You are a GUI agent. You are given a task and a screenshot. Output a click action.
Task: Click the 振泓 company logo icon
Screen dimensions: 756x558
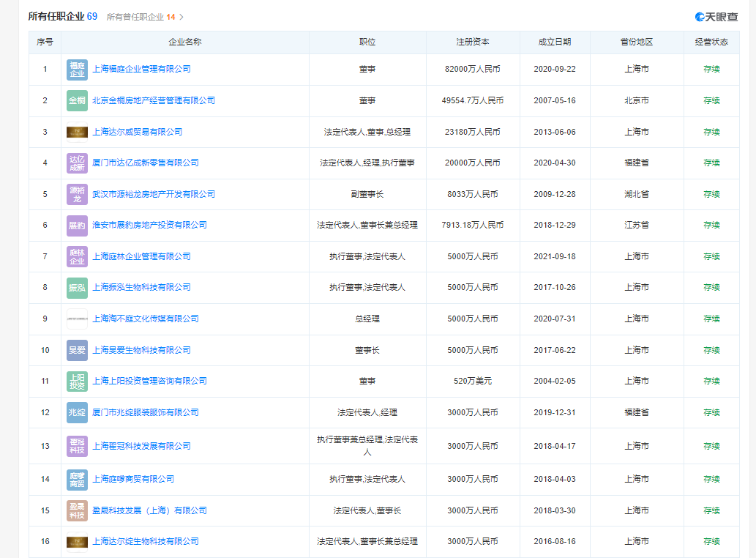[77, 288]
